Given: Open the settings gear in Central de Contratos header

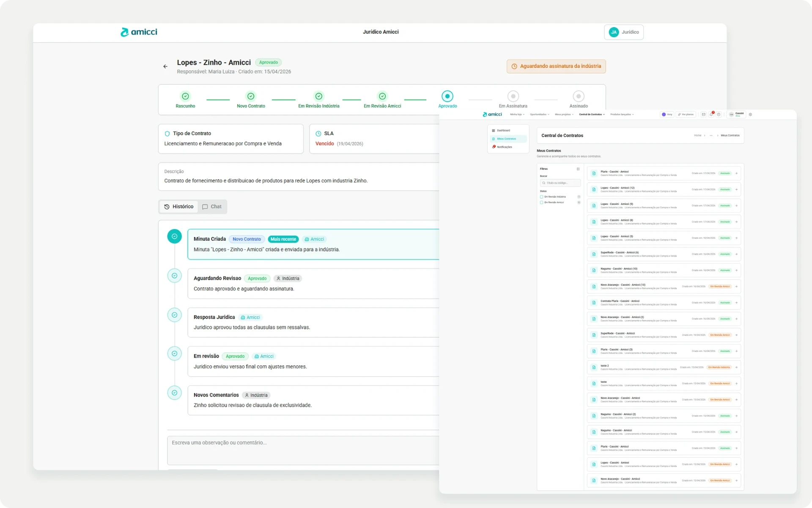Looking at the screenshot, I should (x=750, y=114).
